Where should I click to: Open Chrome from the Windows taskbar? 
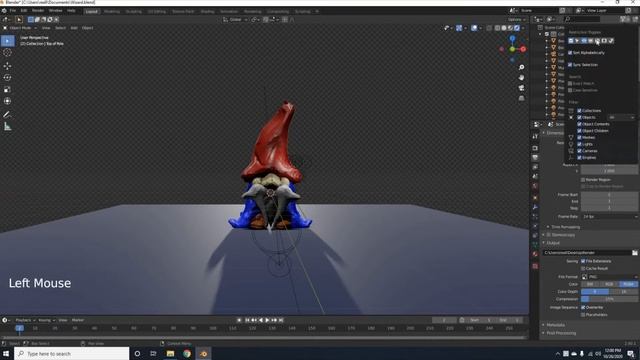click(x=187, y=353)
